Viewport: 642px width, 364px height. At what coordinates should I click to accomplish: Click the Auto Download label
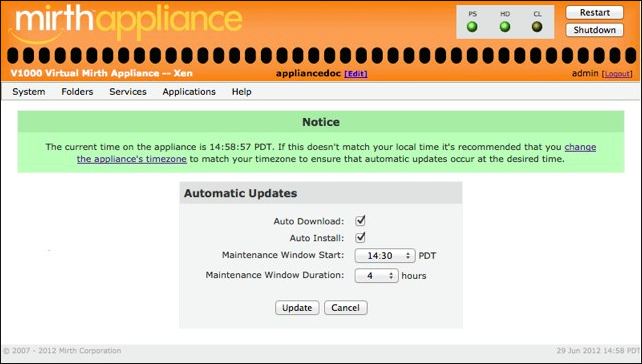[309, 221]
